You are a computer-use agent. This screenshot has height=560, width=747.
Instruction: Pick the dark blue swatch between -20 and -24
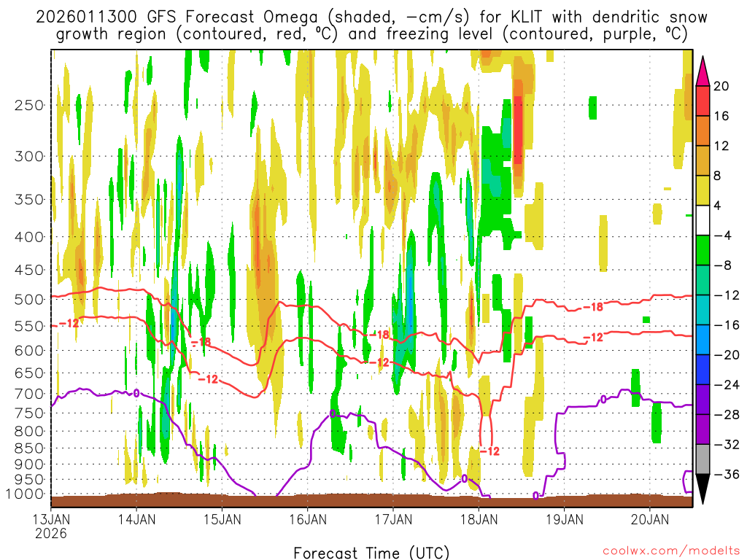703,370
